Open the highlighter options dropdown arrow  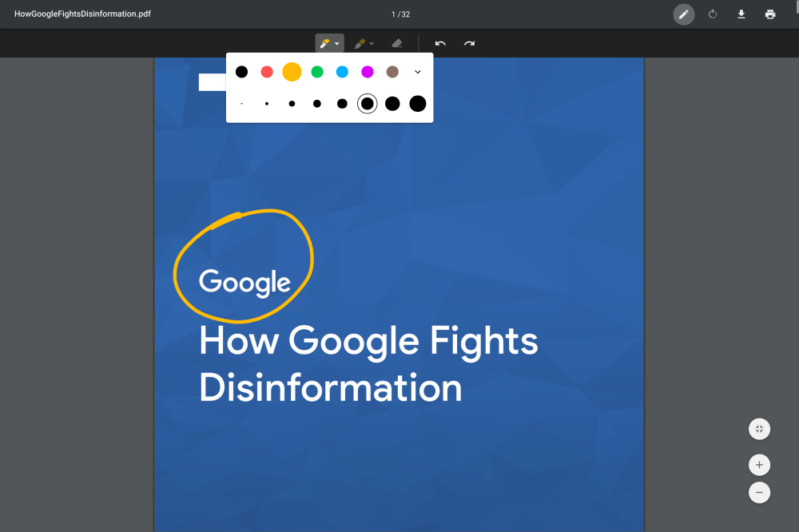(x=372, y=43)
